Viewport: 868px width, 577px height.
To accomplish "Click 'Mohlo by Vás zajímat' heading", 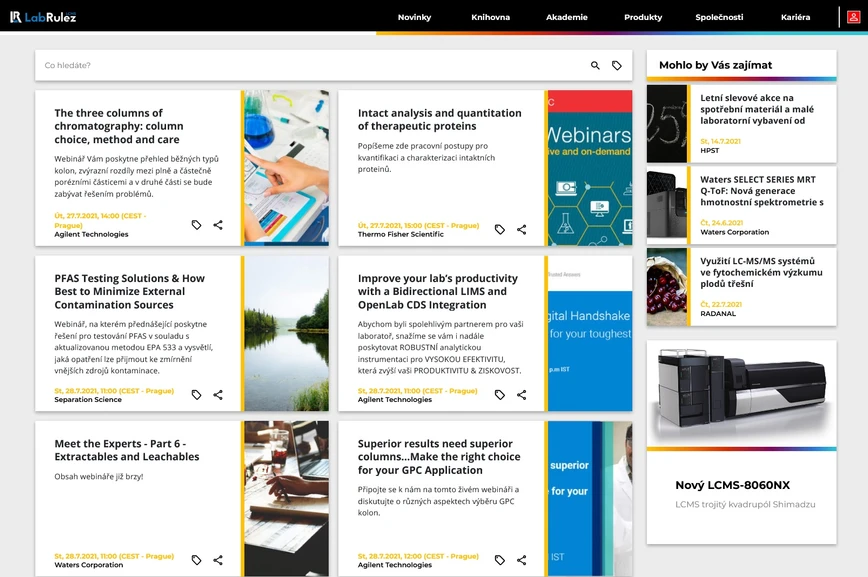I will pos(716,65).
